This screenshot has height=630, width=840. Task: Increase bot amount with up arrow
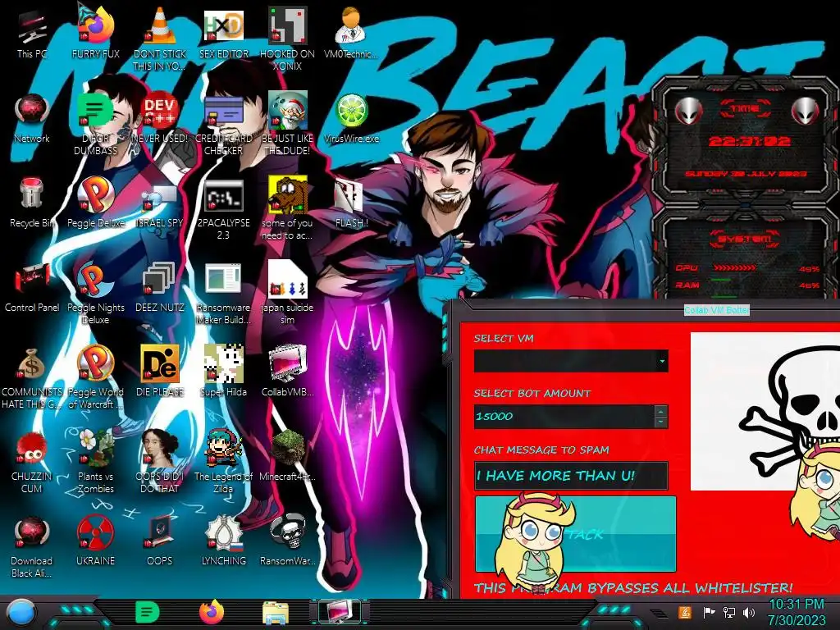click(x=661, y=412)
